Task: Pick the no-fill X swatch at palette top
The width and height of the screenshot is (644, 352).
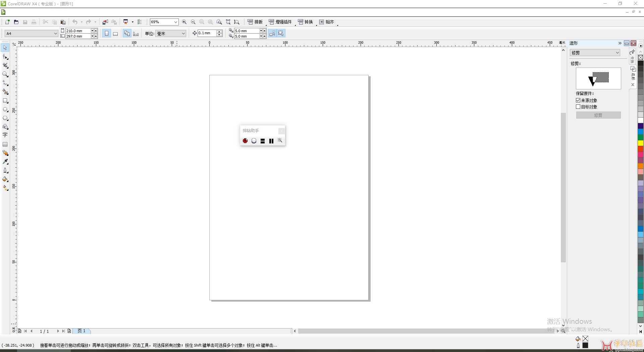Action: 641,57
